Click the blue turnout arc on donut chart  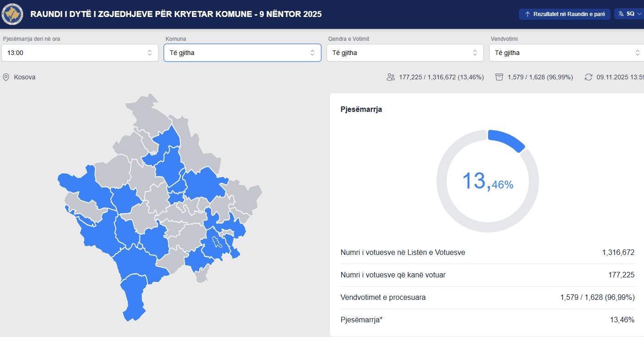508,139
